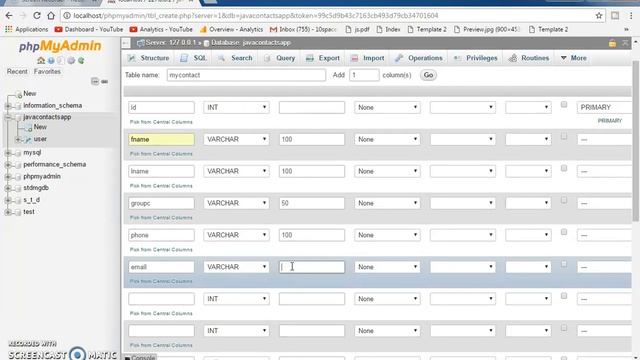
Task: Open the type dropdown for the fname column
Action: [236, 139]
